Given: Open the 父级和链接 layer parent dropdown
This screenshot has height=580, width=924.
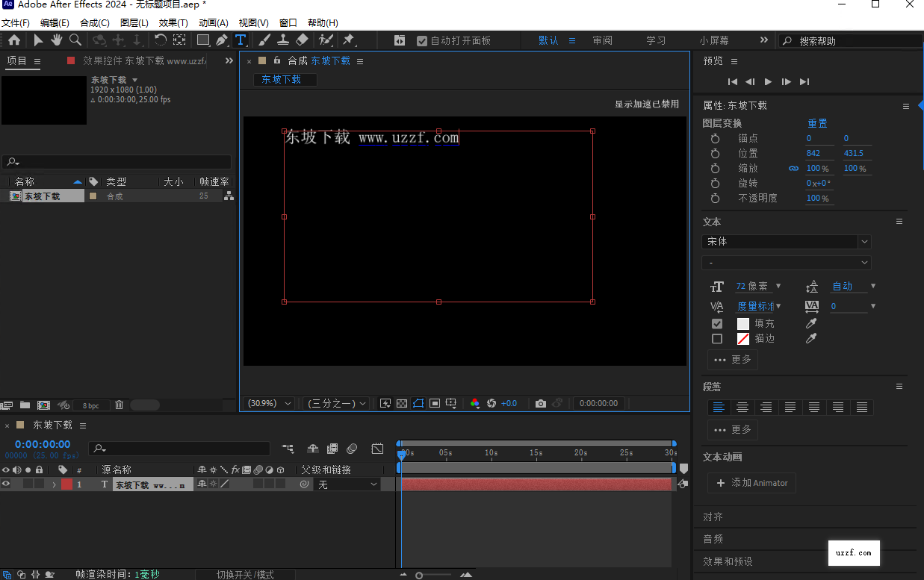Looking at the screenshot, I should (346, 484).
